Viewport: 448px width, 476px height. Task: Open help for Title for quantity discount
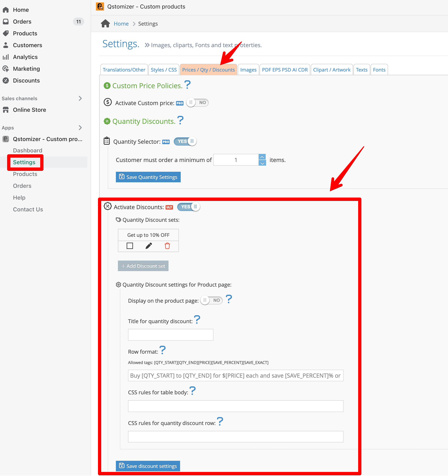(x=197, y=320)
